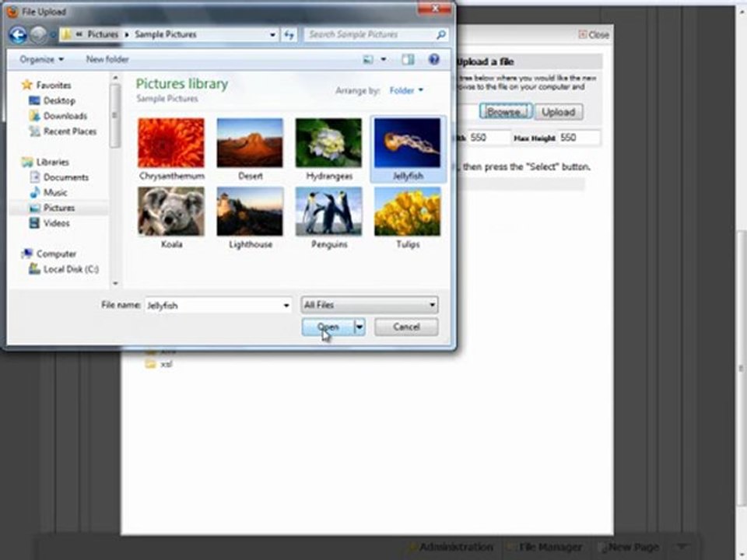Screen dimensions: 747x560
Task: Click the Max Height field
Action: pyautogui.click(x=579, y=138)
